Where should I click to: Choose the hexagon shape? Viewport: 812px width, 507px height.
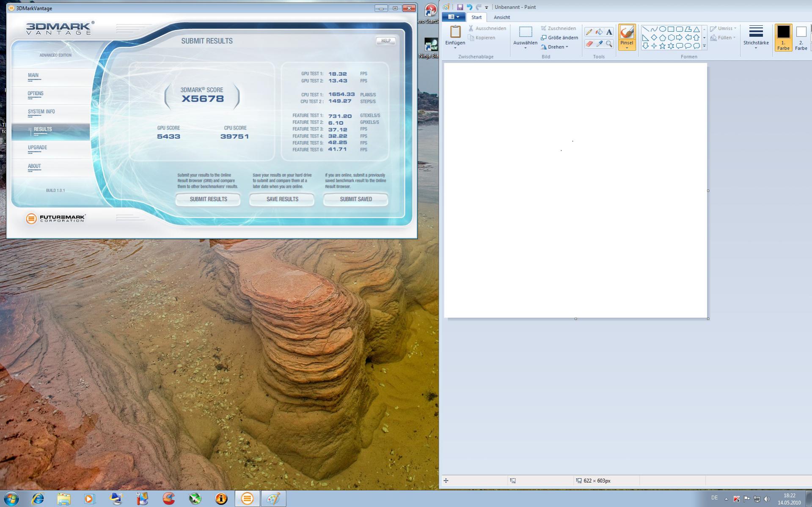[x=671, y=38]
